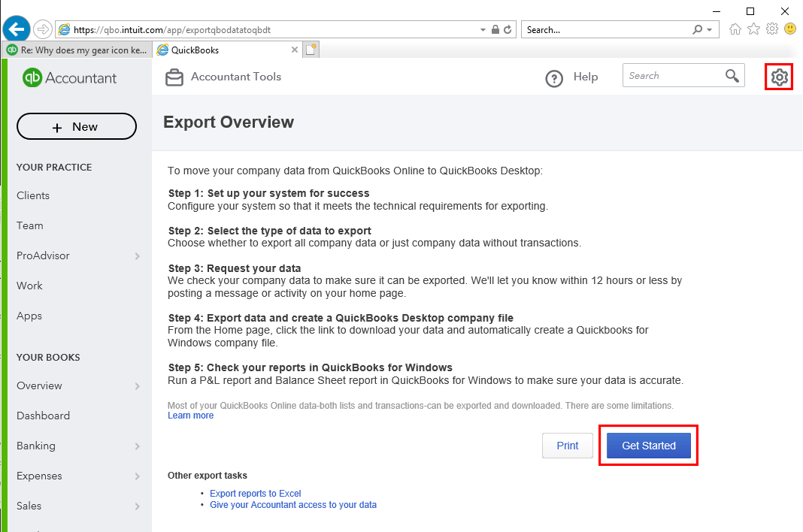
Task: Click the Help question mark icon
Action: pos(554,77)
